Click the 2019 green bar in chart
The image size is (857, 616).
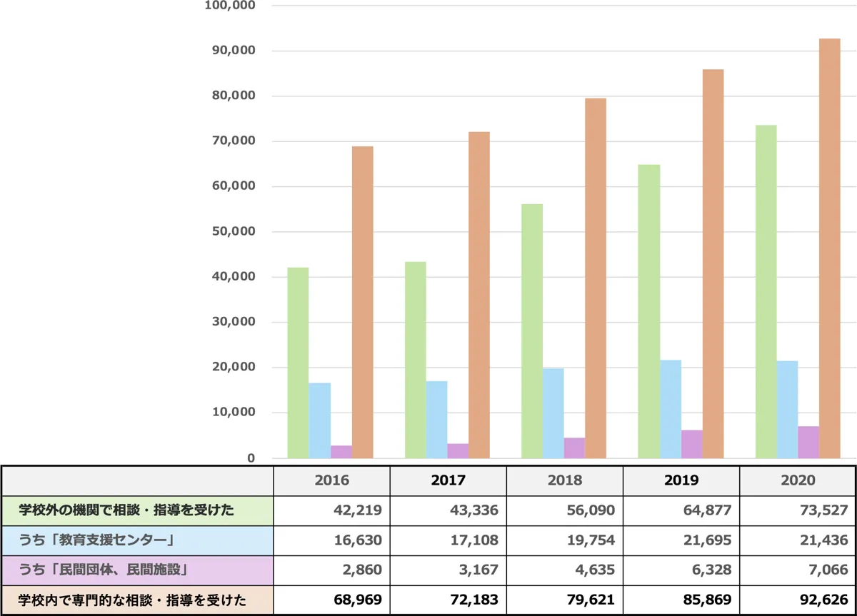coord(649,311)
